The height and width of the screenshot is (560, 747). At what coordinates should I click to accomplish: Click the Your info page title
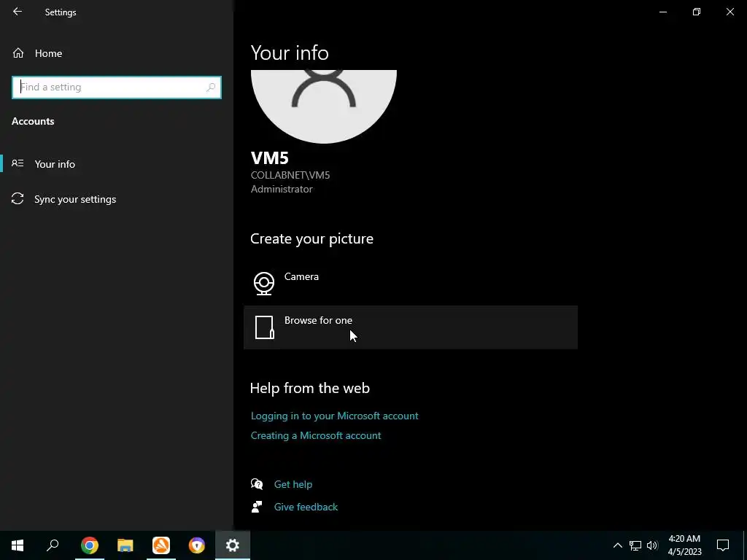click(x=290, y=52)
